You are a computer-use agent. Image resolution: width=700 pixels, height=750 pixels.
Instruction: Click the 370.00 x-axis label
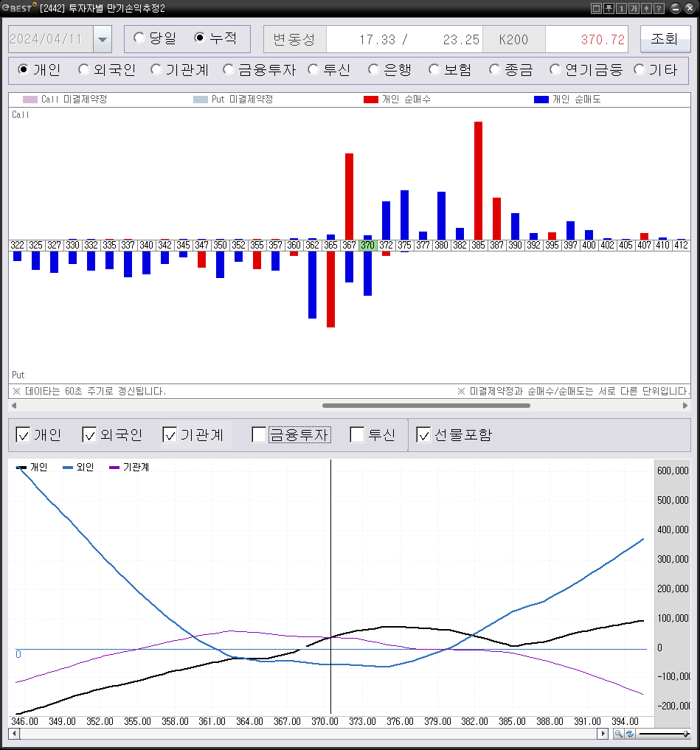325,721
